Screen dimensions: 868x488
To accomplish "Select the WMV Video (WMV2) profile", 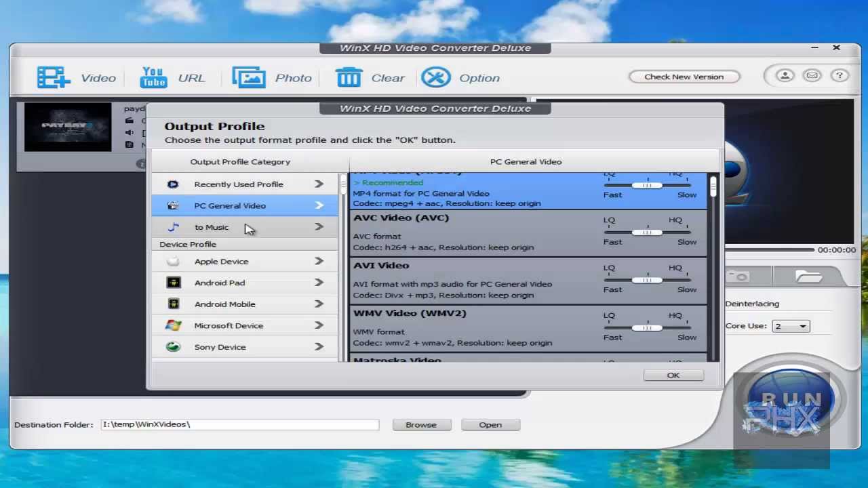I will coord(528,328).
